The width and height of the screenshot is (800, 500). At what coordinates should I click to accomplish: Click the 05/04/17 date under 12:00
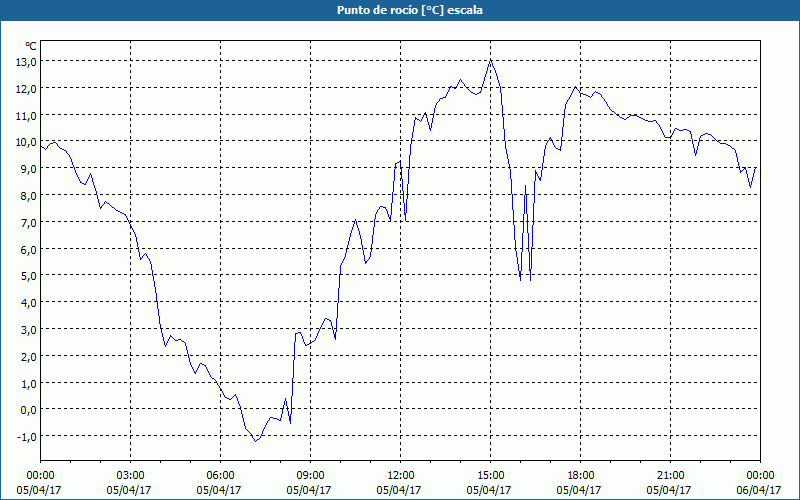[399, 490]
